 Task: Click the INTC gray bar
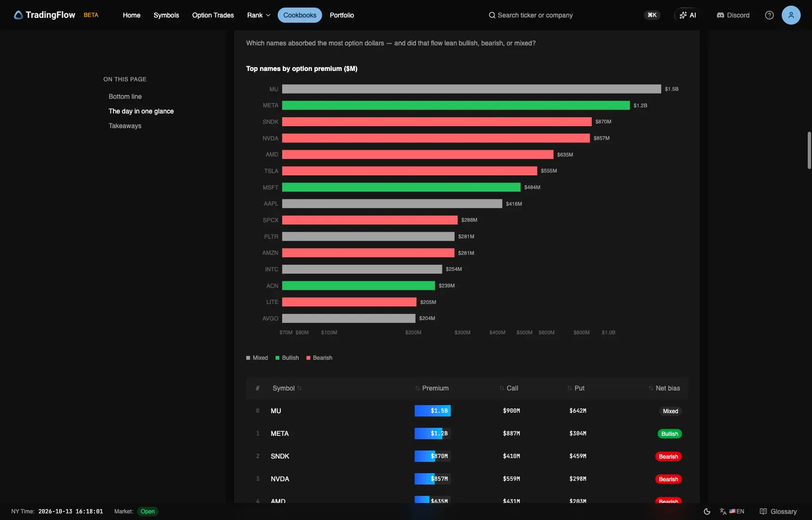click(362, 269)
